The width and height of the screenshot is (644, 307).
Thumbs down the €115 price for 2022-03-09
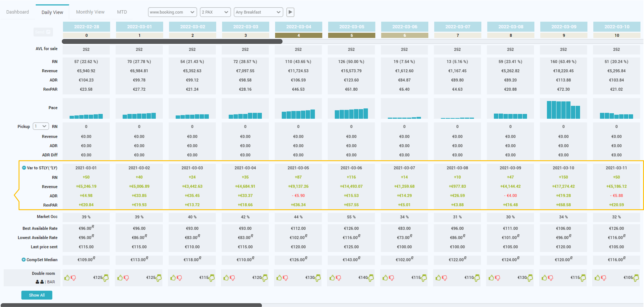[551, 278]
